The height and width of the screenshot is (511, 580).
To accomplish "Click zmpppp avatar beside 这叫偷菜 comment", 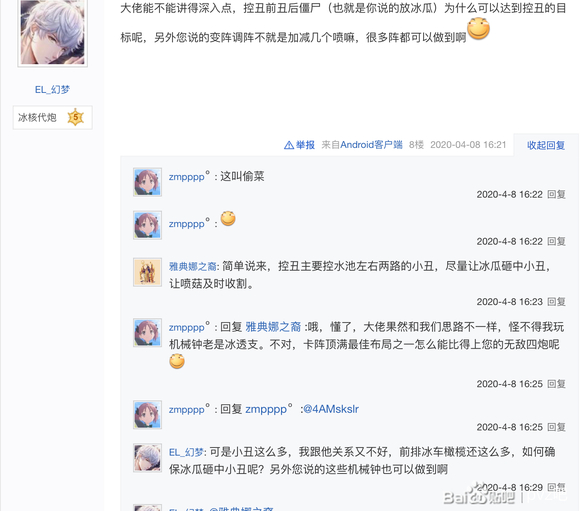I will (x=147, y=182).
